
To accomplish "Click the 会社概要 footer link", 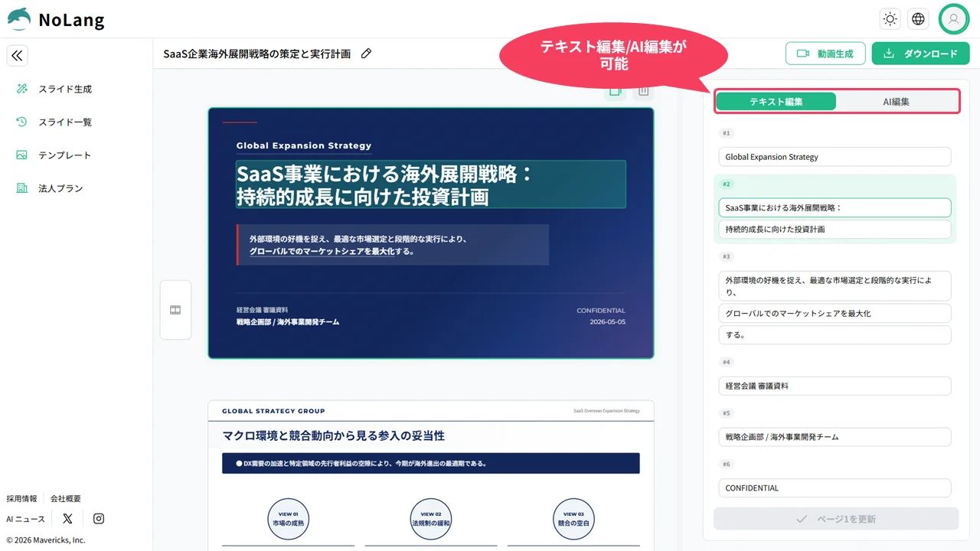I will point(66,498).
